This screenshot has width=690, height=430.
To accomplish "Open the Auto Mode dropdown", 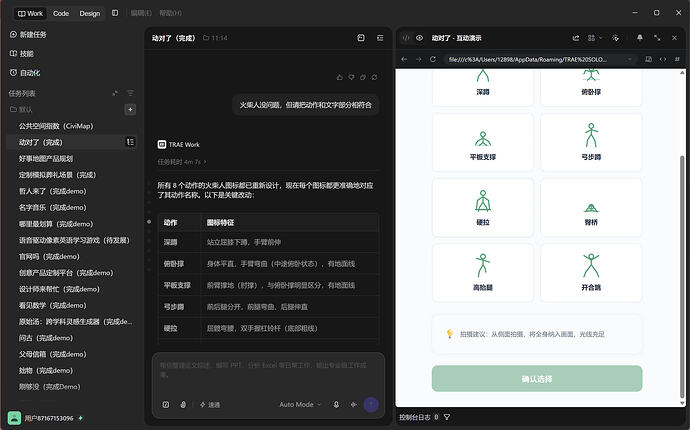I will click(300, 404).
